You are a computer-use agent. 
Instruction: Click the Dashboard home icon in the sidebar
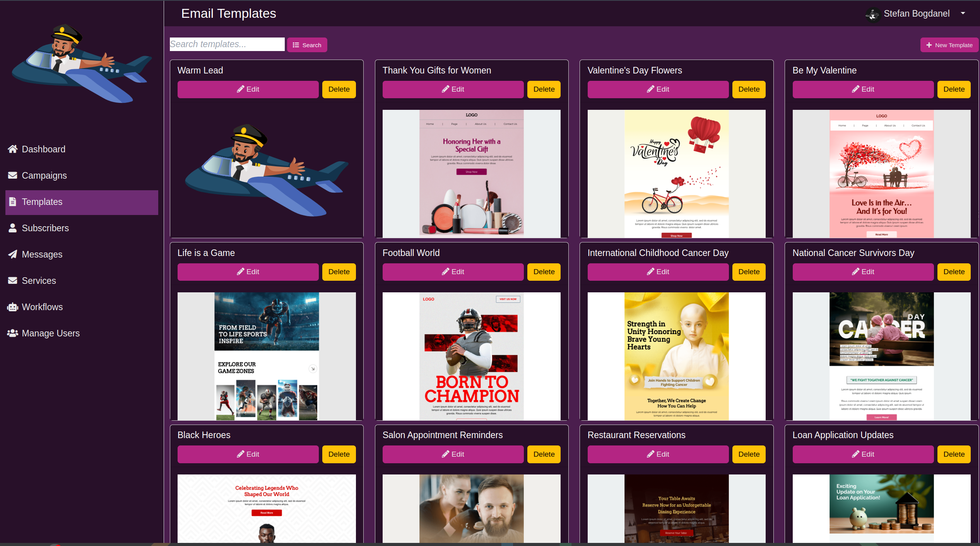coord(13,149)
